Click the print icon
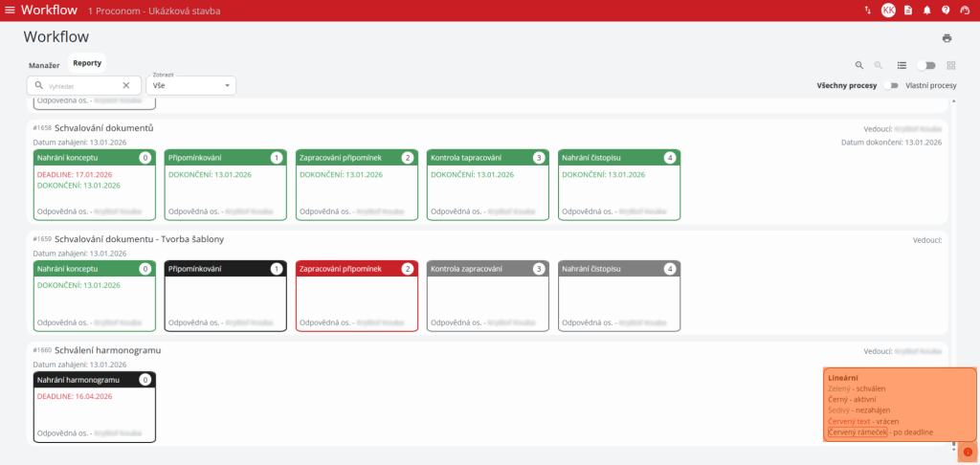The height and width of the screenshot is (465, 980). [947, 38]
